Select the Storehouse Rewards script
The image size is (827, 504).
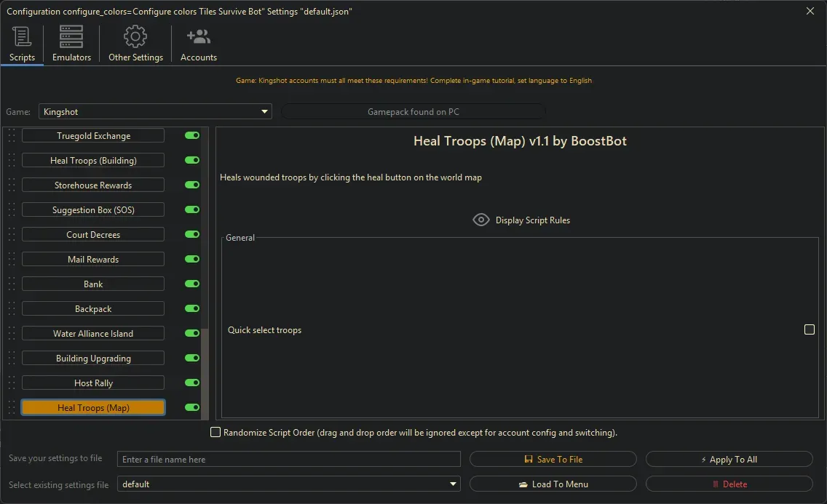pos(93,185)
